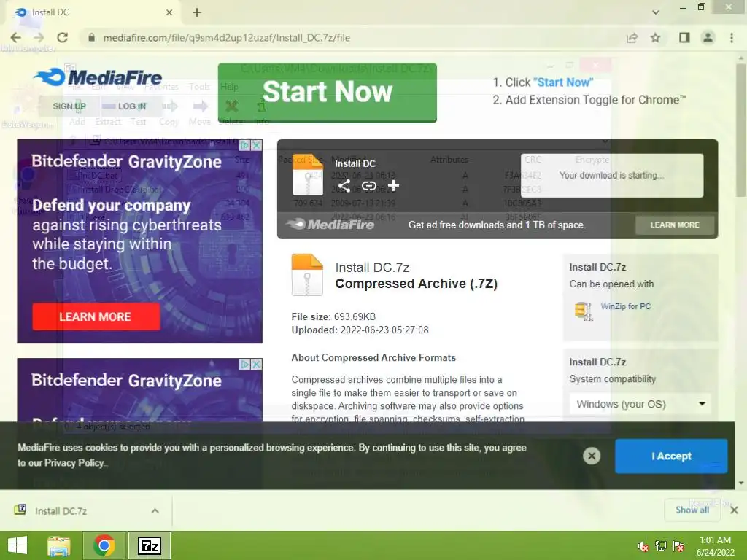
Task: Click the WinZip application icon
Action: click(584, 311)
